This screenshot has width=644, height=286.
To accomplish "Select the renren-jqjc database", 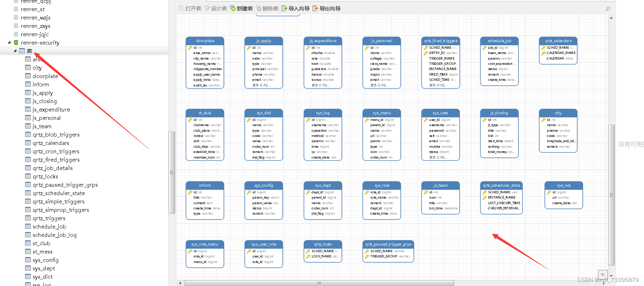I will (34, 34).
